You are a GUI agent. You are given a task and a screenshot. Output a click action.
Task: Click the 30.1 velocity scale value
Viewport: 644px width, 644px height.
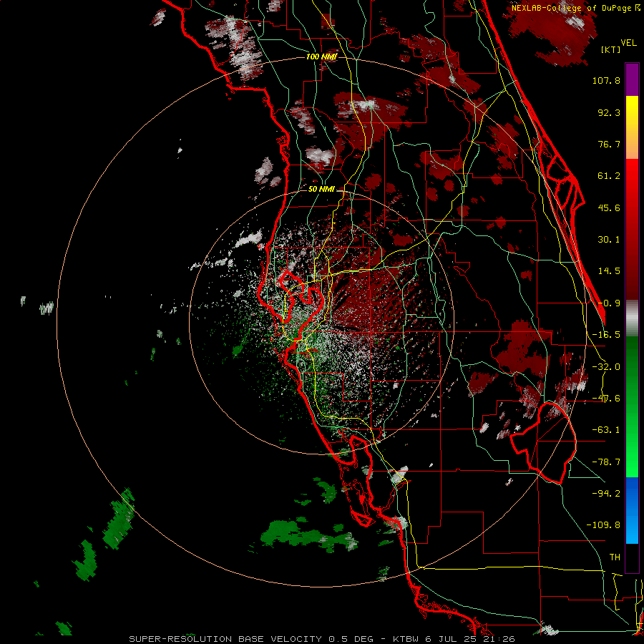tap(609, 240)
